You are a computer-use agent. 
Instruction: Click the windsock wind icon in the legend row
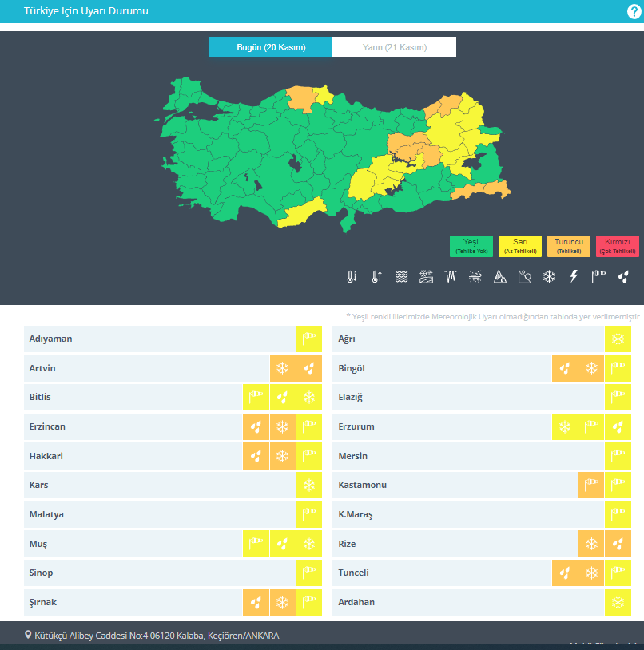coord(598,277)
